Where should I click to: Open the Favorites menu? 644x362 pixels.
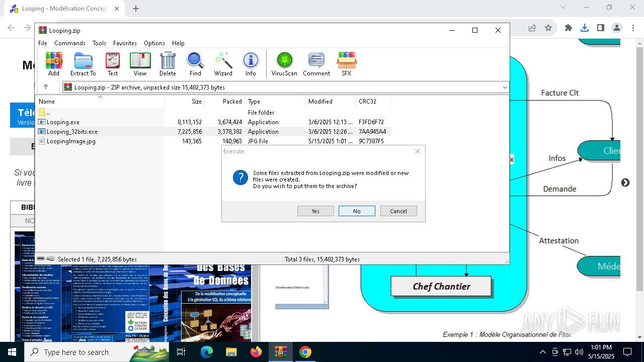click(x=125, y=43)
